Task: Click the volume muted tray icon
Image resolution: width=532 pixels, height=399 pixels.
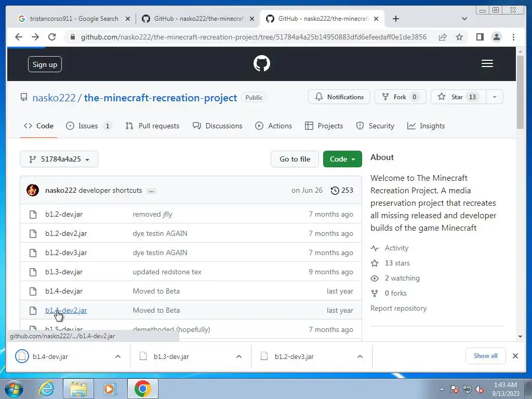Action: [480, 390]
